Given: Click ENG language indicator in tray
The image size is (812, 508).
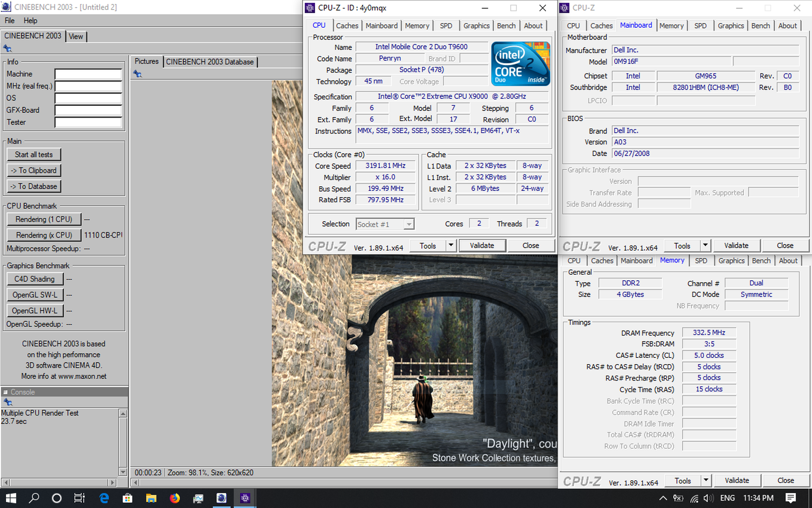Looking at the screenshot, I should pyautogui.click(x=727, y=498).
